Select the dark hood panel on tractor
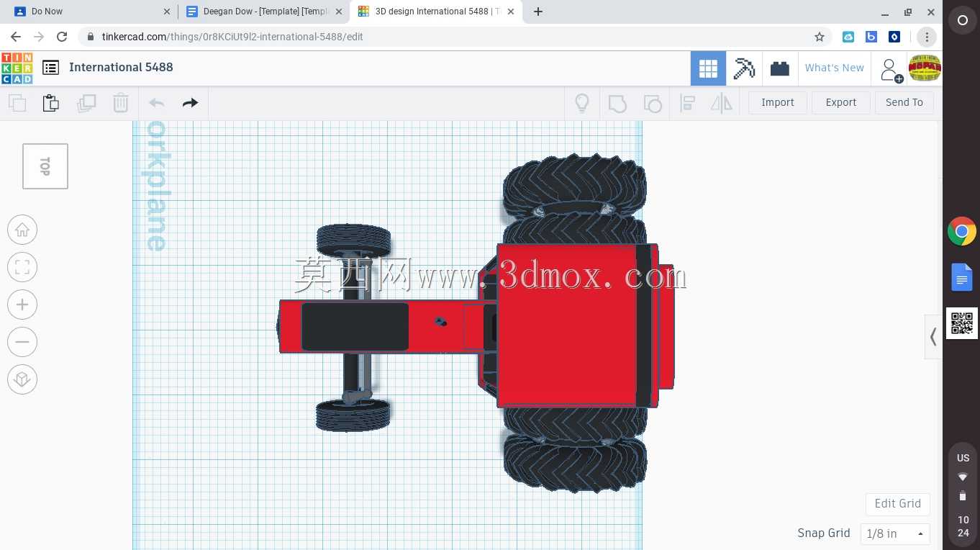The image size is (980, 550). pos(355,327)
